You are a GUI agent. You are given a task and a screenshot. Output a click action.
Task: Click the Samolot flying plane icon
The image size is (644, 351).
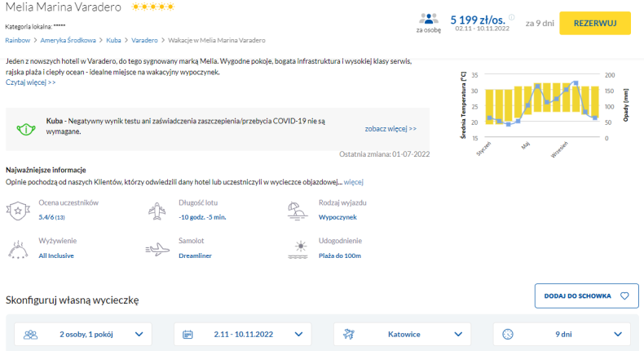point(157,249)
